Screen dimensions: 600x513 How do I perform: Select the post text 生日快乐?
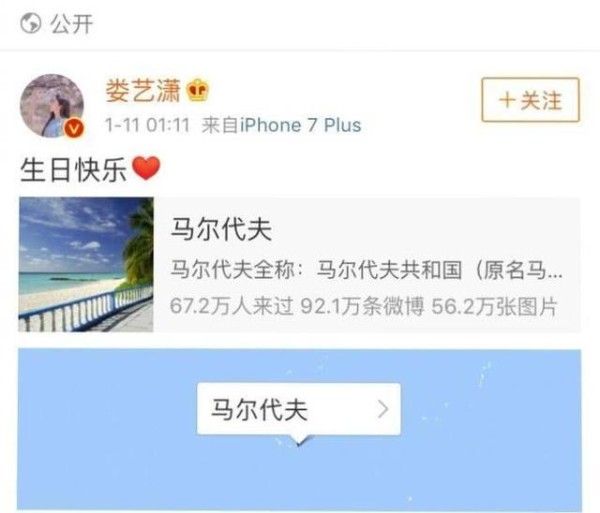coord(73,169)
